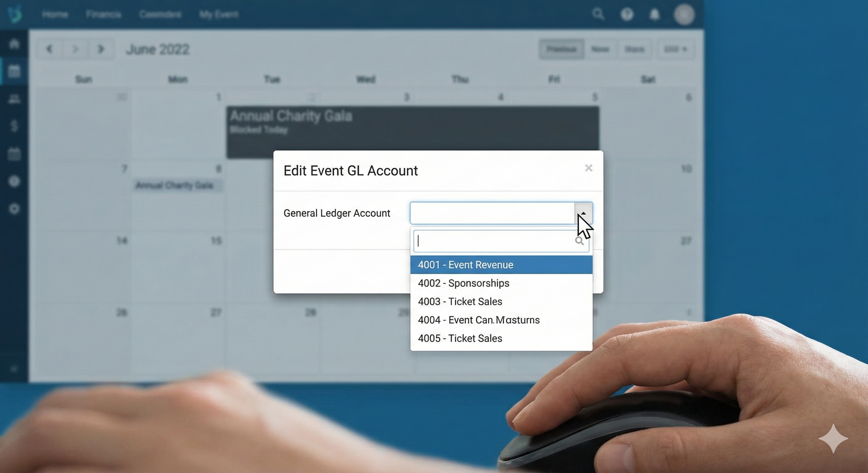Open the dollar sign icon in the sidebar
The height and width of the screenshot is (473, 868).
coord(14,126)
